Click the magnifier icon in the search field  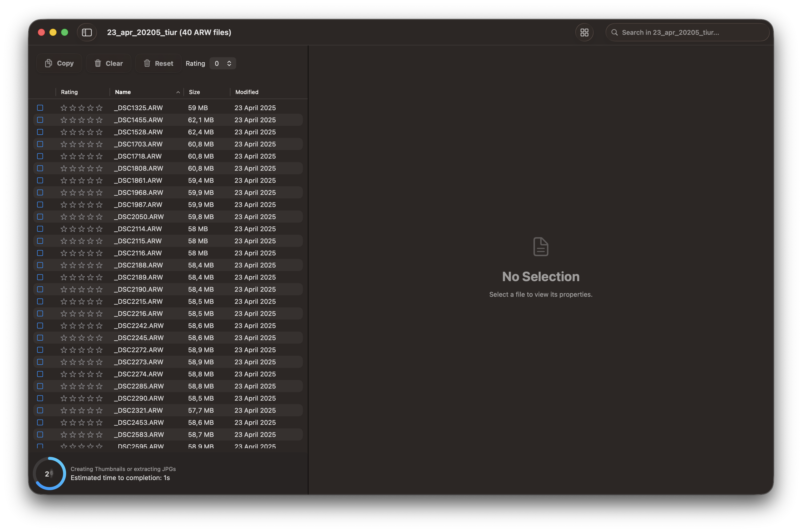(614, 32)
